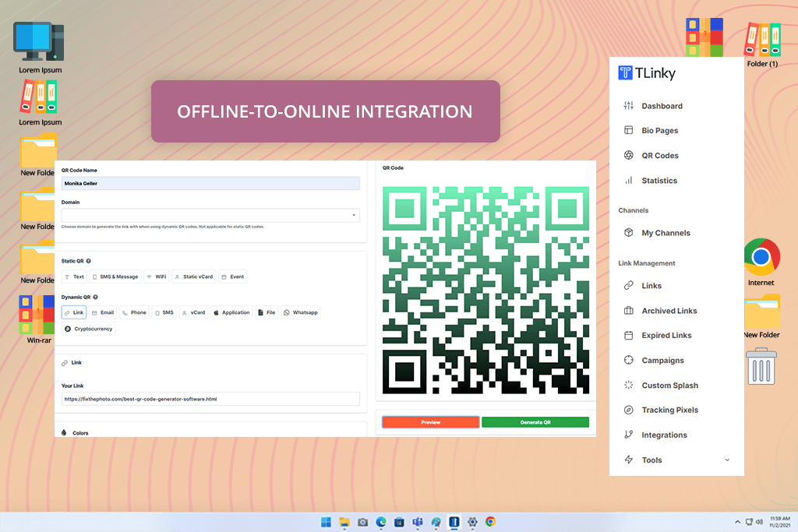Open Microsoft Edge from the taskbar

[x=381, y=522]
